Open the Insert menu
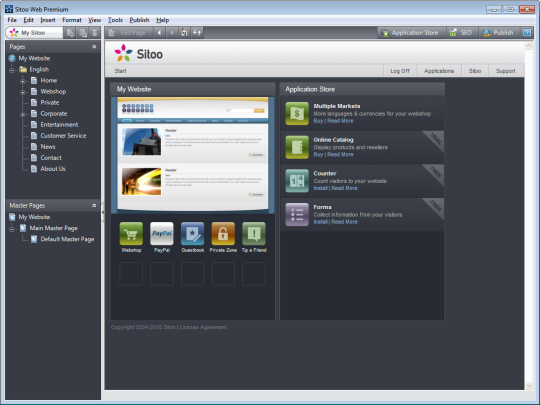Image resolution: width=540 pixels, height=405 pixels. [48, 20]
